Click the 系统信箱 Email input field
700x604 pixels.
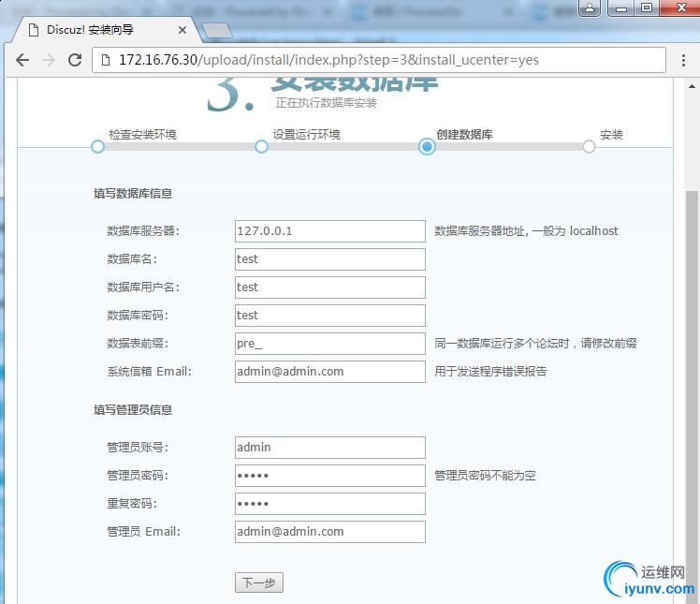point(330,372)
